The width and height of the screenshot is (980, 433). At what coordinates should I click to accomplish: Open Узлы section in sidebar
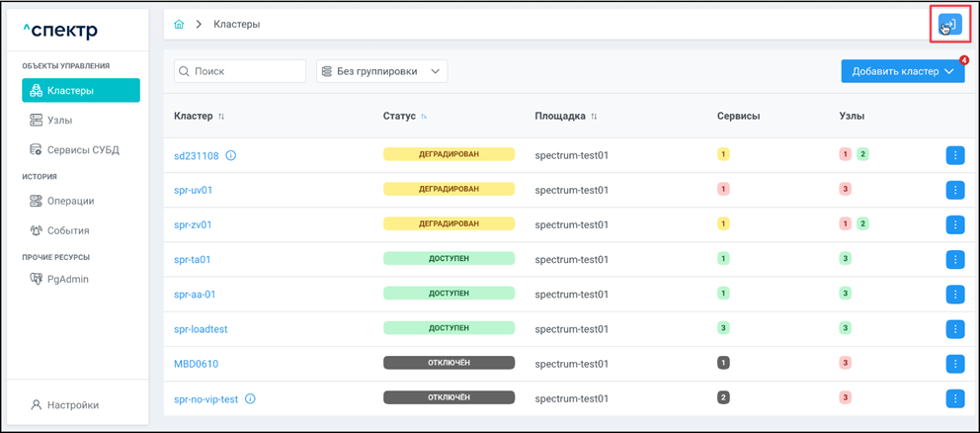(x=59, y=121)
